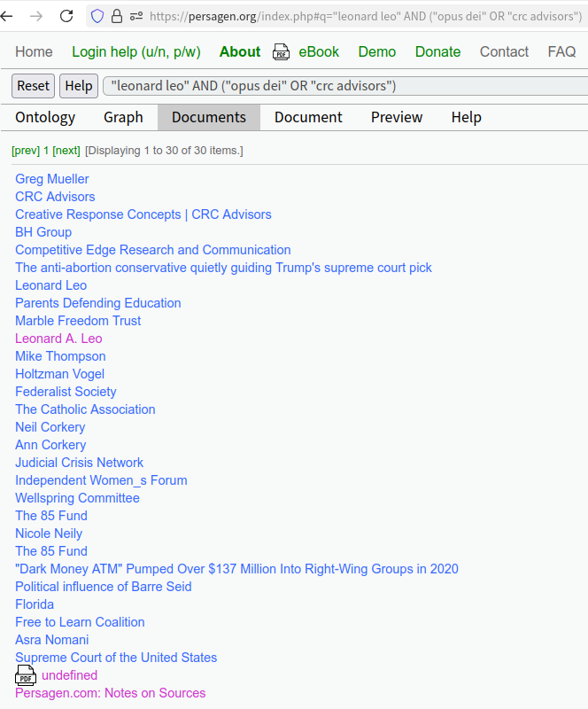View site security via the padlock icon
588x709 pixels.
coord(117,16)
